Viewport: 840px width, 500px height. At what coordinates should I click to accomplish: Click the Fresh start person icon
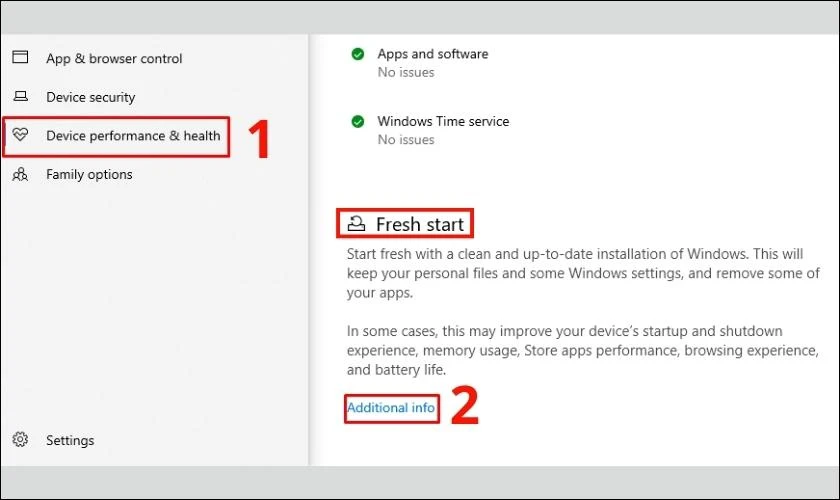point(356,223)
